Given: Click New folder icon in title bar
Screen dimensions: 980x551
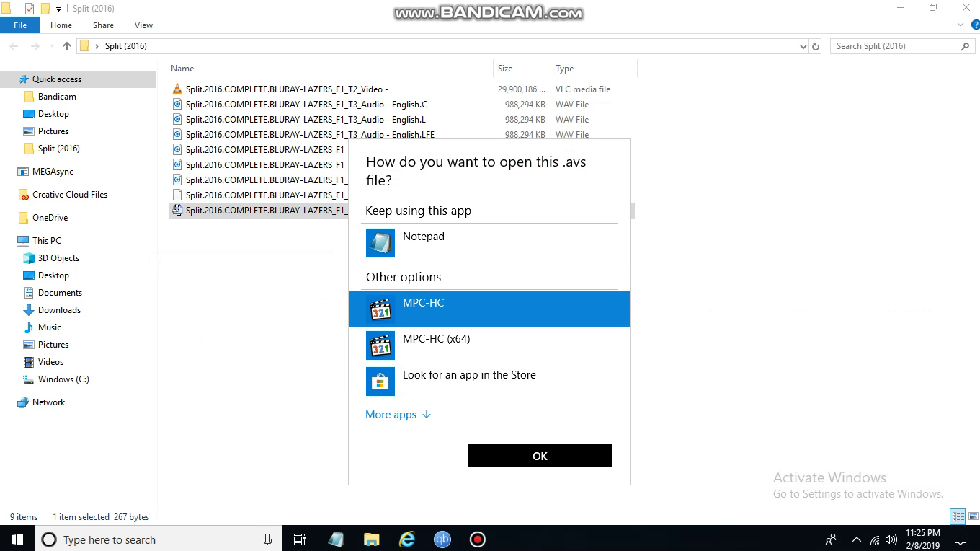Looking at the screenshot, I should [x=45, y=9].
